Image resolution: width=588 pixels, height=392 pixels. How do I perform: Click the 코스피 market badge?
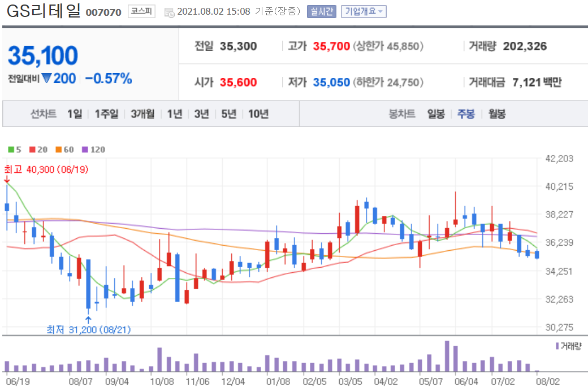click(141, 11)
